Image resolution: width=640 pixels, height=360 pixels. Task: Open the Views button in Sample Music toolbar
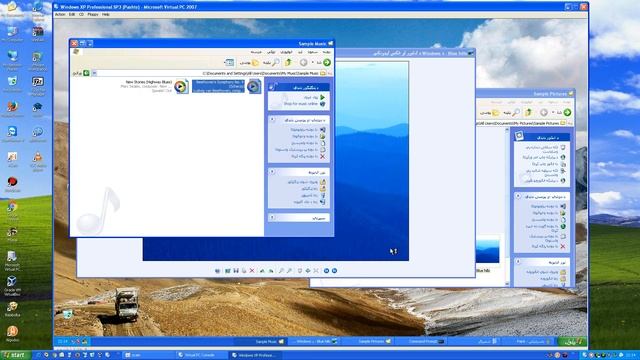tap(229, 62)
